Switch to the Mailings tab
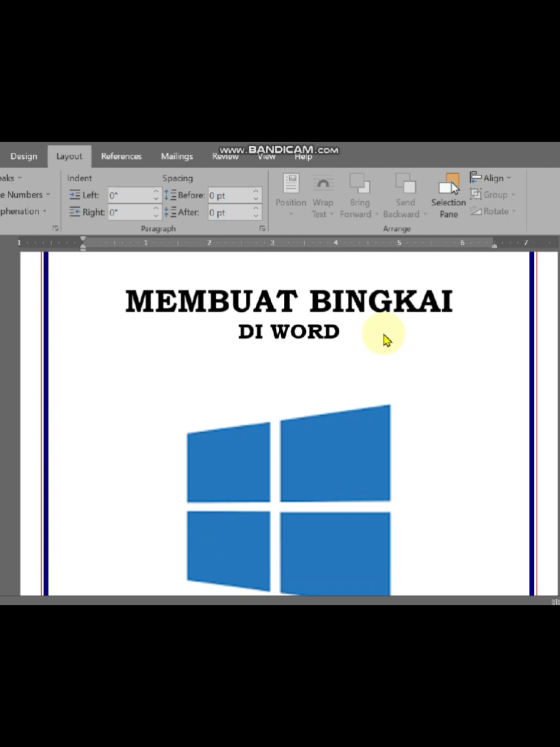This screenshot has width=560, height=747. 177,156
